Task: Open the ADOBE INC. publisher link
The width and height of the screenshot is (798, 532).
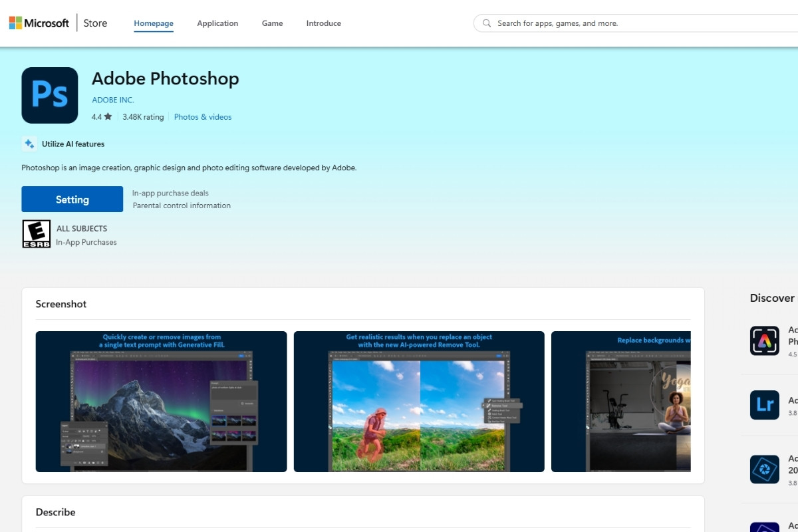Action: point(113,100)
